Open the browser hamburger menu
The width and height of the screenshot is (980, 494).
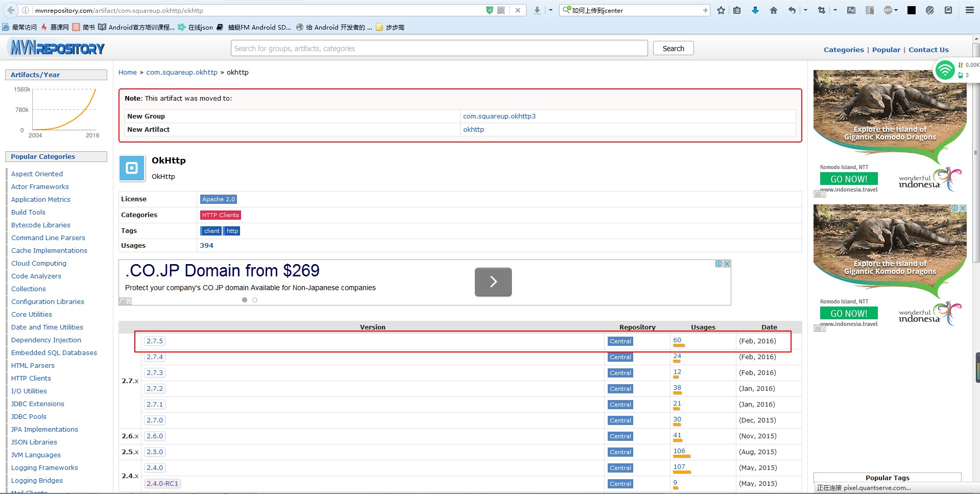(x=969, y=10)
